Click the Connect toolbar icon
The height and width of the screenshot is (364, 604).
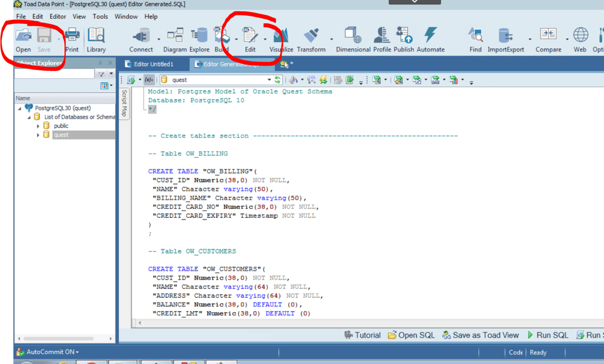coord(141,40)
